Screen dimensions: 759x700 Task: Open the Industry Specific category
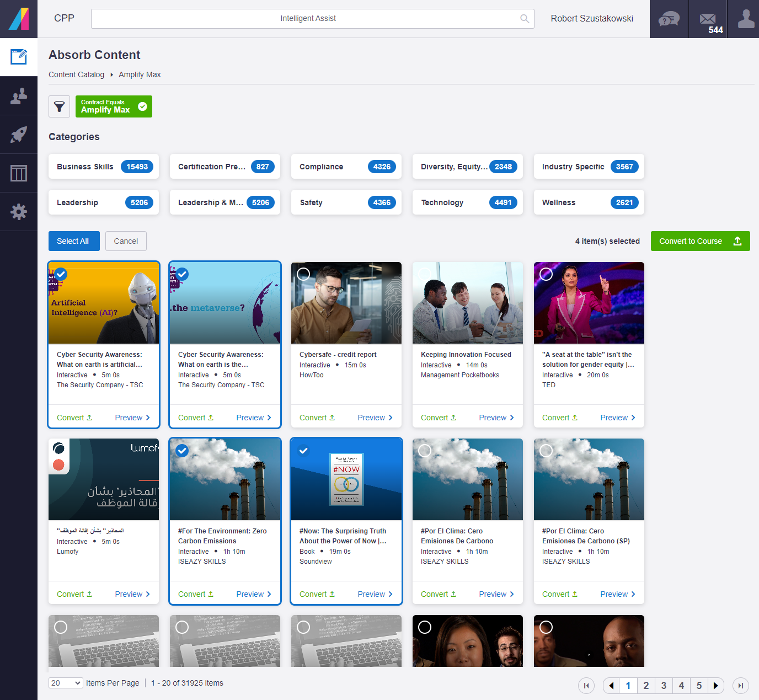click(589, 167)
